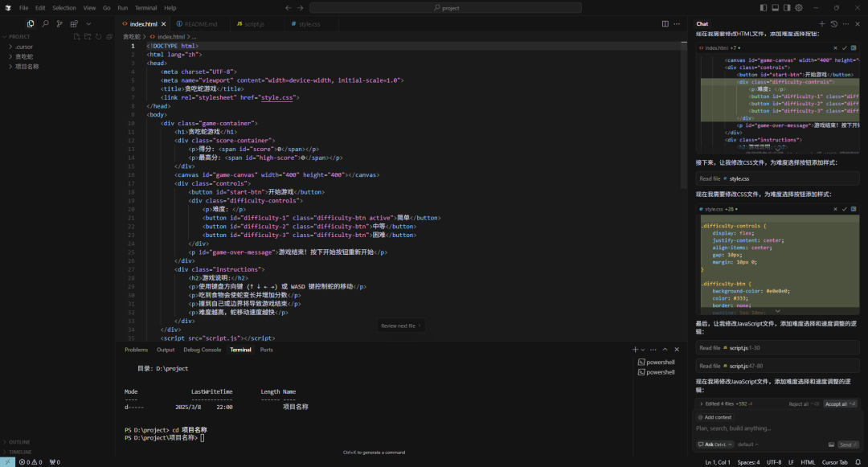
Task: Click the Accept all button
Action: [840, 404]
